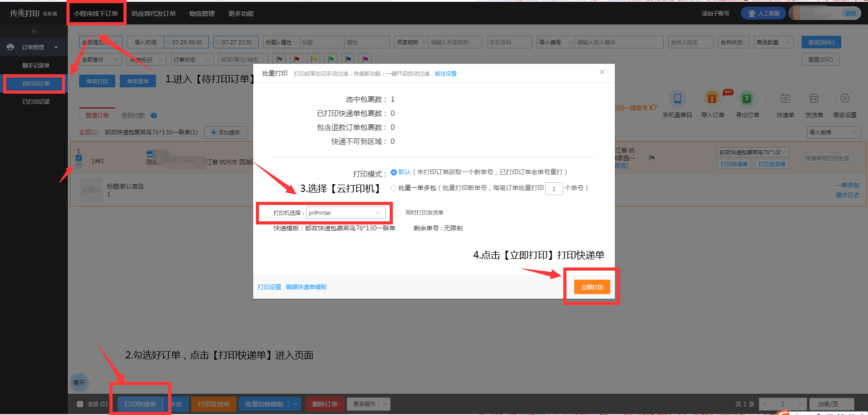Open the import order sort dropdown (导入倒序)
The image size is (868, 415).
click(x=833, y=133)
